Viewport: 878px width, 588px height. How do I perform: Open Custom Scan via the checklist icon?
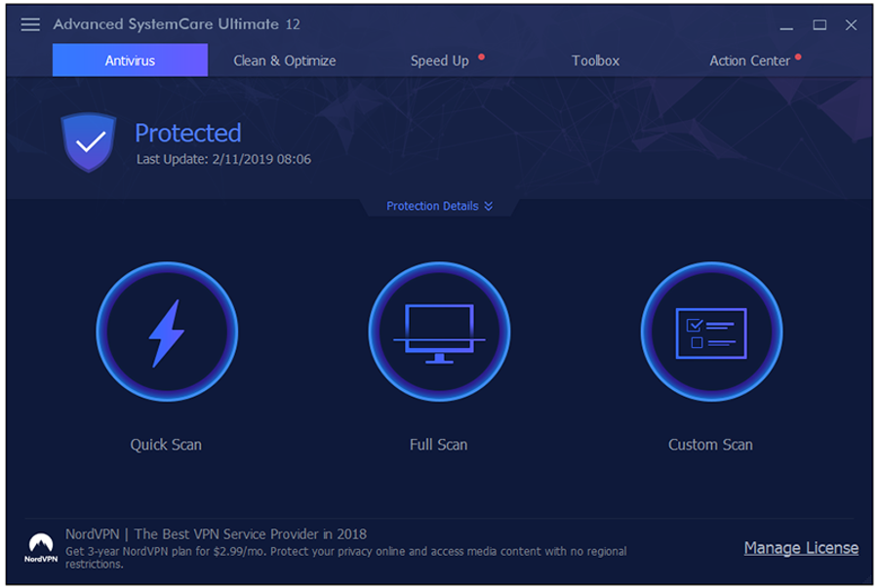710,333
